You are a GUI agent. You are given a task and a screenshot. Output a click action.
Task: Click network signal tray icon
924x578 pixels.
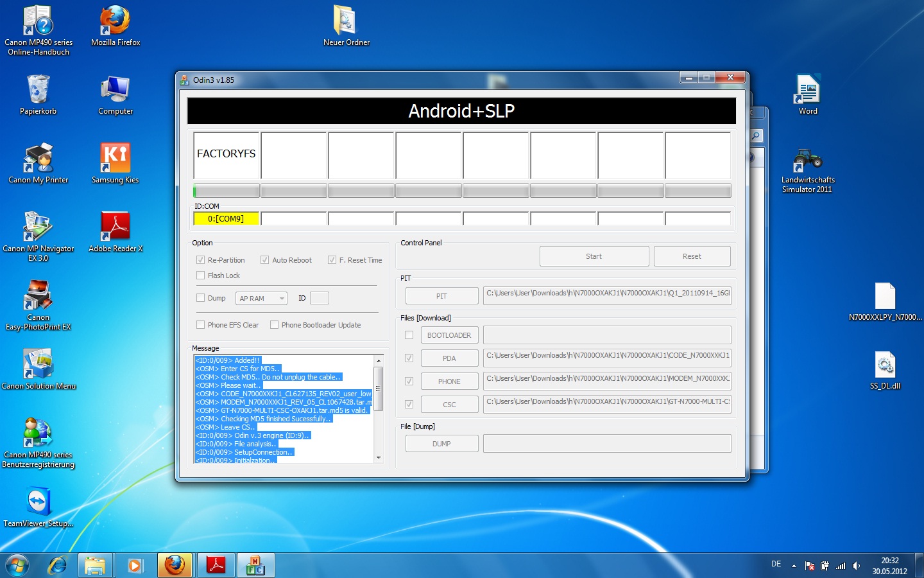pos(841,566)
